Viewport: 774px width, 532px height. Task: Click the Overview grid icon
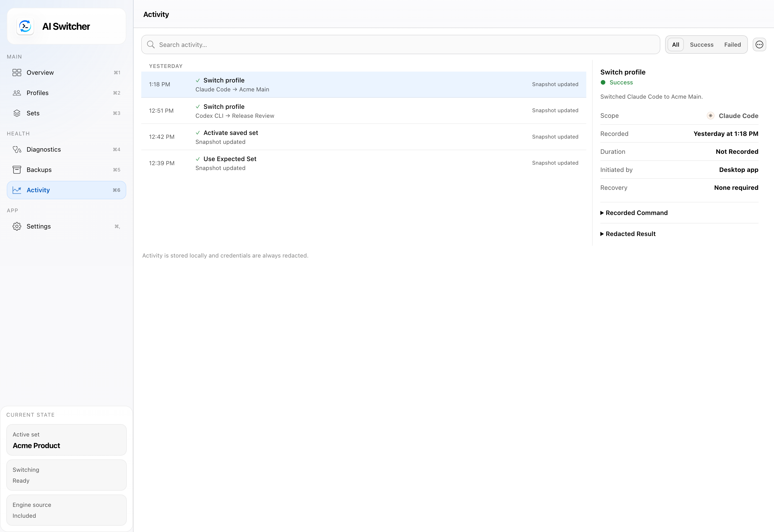(17, 73)
